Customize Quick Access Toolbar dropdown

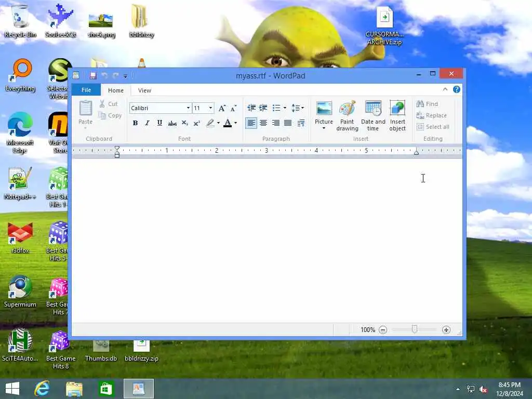(x=126, y=76)
